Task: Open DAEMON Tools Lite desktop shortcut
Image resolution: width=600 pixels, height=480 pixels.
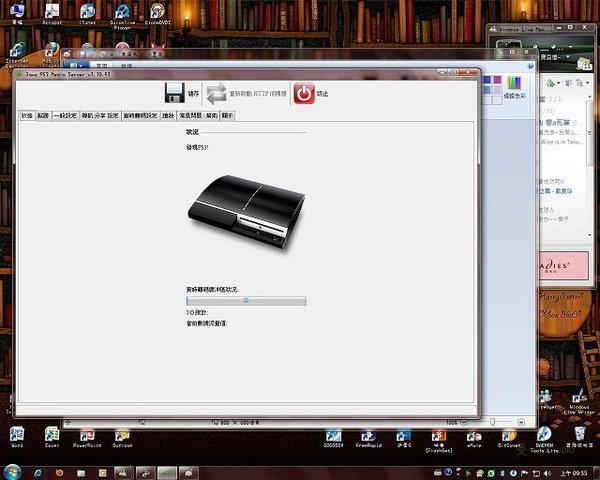Action: click(x=544, y=439)
